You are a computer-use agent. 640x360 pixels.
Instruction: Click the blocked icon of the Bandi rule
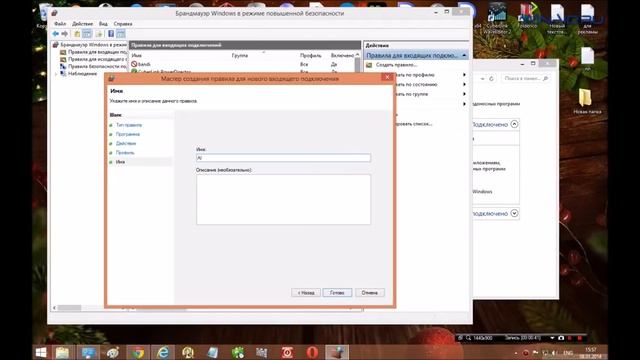point(134,64)
